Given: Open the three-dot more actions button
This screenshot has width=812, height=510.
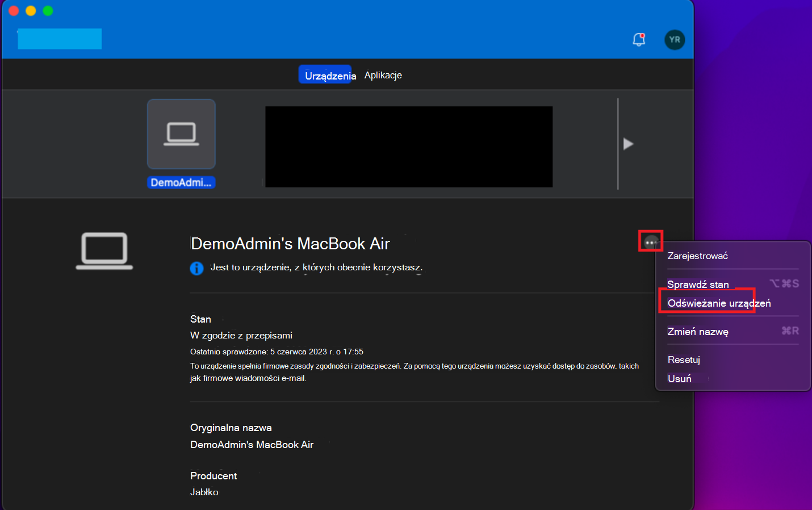Looking at the screenshot, I should click(651, 242).
